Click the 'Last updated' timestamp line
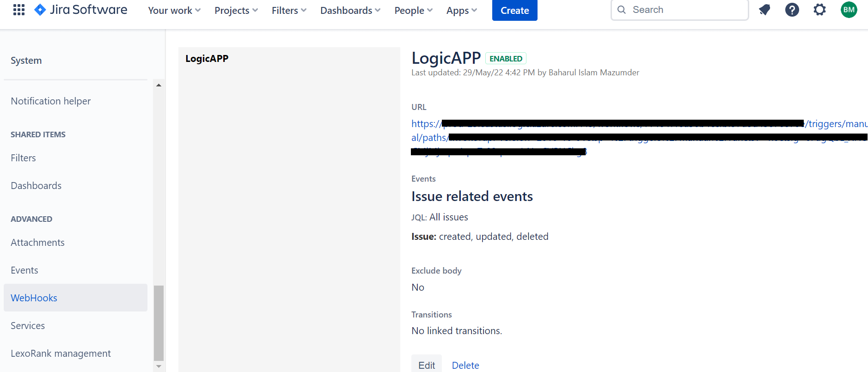 [x=525, y=73]
